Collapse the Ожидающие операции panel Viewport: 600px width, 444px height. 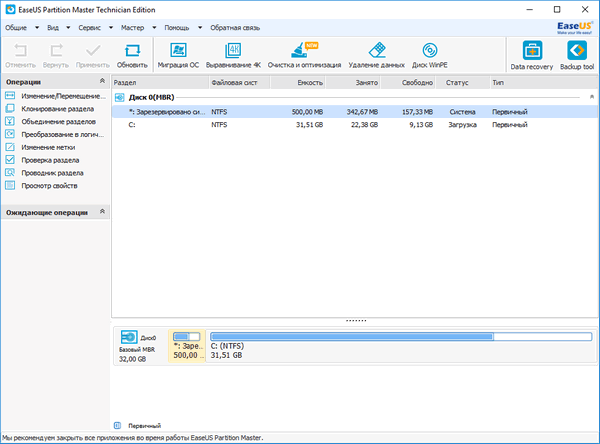[x=102, y=211]
